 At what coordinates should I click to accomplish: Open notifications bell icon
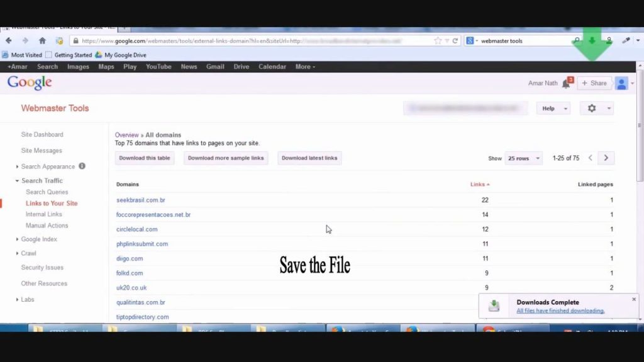(x=566, y=84)
